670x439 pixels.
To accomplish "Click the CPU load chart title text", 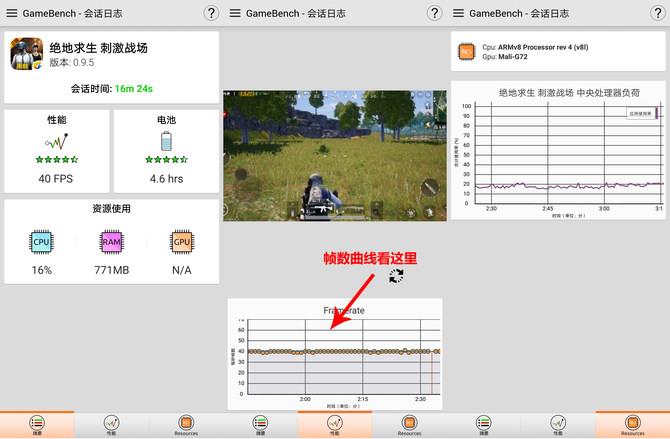I will [569, 92].
